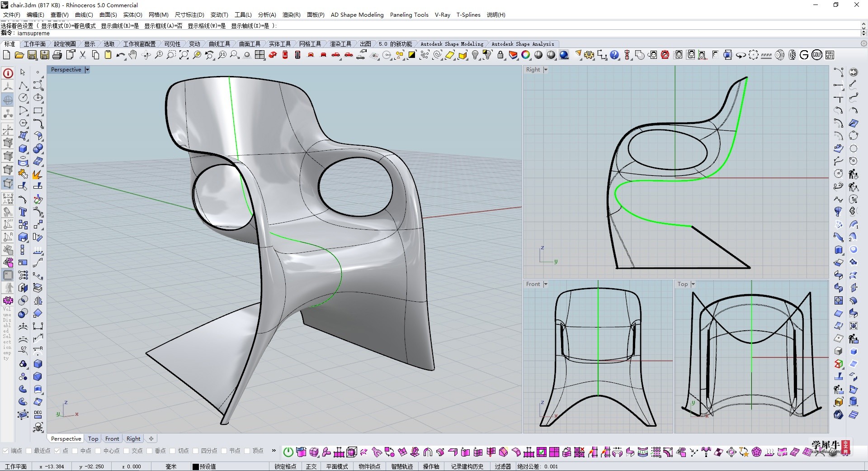Viewport: 868px width, 471px height.
Task: Click the light bulb hide icon
Action: pyautogui.click(x=475, y=55)
